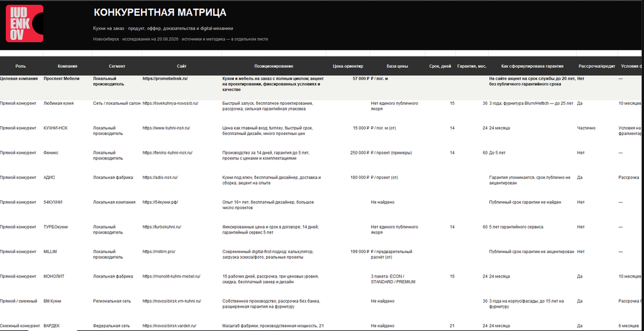Viewport: 644px width, 331px height.
Task: Open the https://feniks-kuhni-nsk.ru/ link
Action: click(167, 153)
